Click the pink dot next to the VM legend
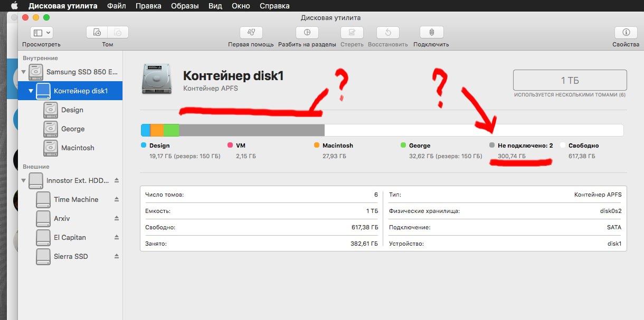Viewport: 644px width, 320px height. (230, 145)
